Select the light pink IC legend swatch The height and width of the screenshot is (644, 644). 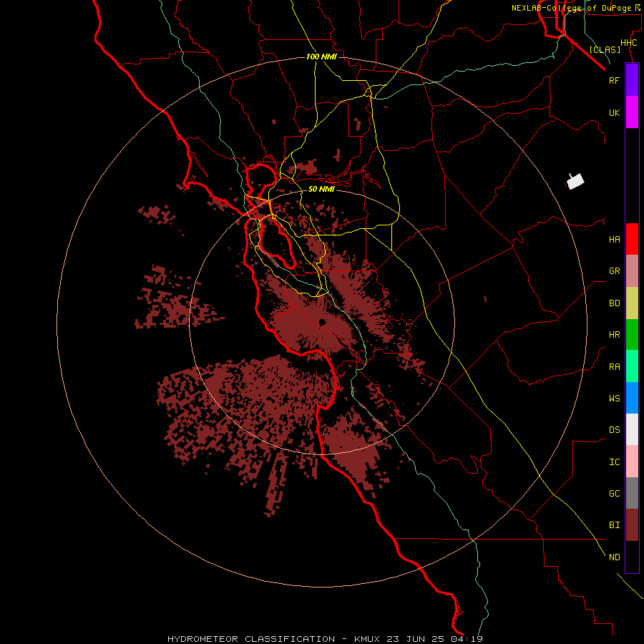pyautogui.click(x=632, y=462)
